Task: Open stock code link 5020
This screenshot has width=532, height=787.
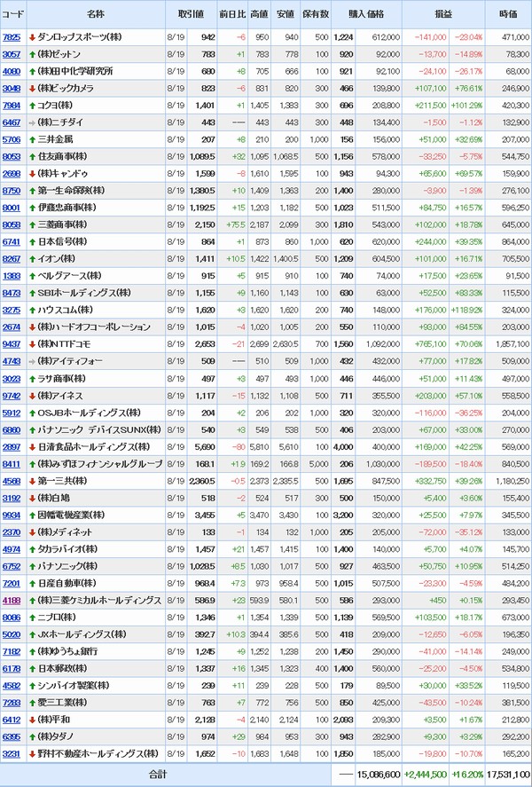Action: [x=12, y=635]
